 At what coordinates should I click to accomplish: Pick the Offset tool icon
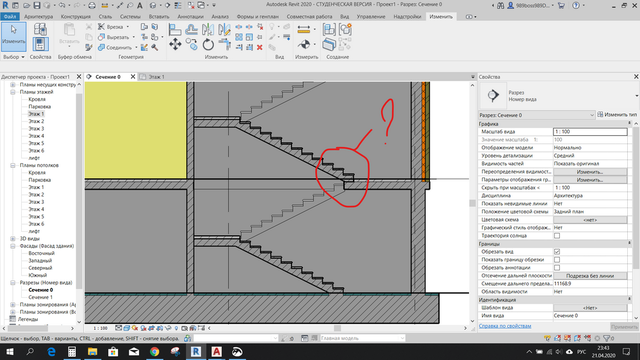pyautogui.click(x=191, y=29)
